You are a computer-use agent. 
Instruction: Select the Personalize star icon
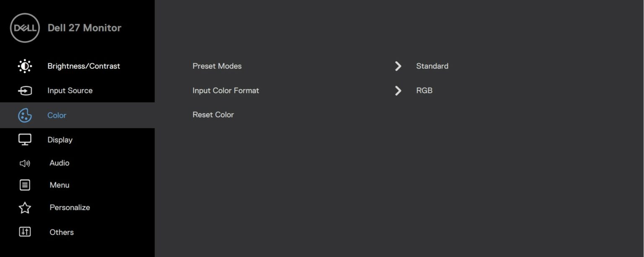(x=24, y=208)
